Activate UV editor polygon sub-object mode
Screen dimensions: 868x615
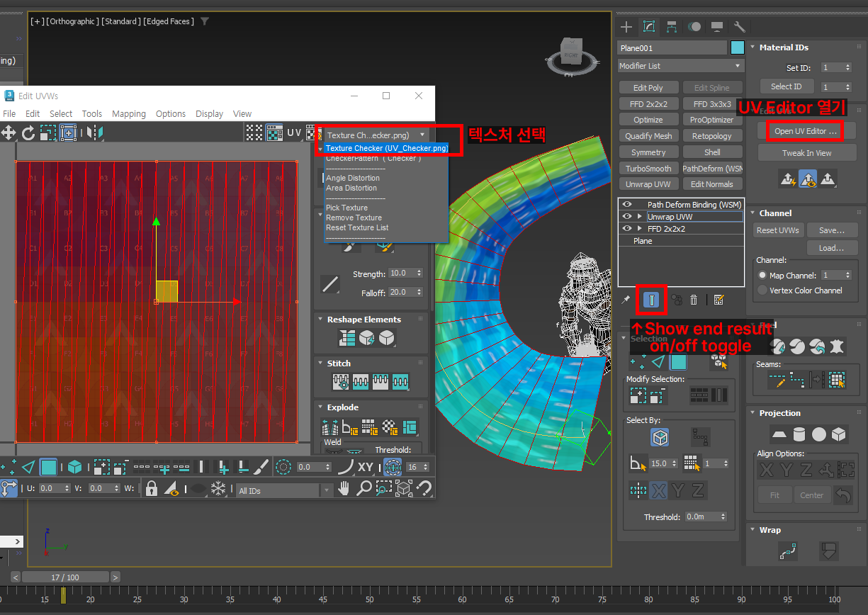[48, 467]
